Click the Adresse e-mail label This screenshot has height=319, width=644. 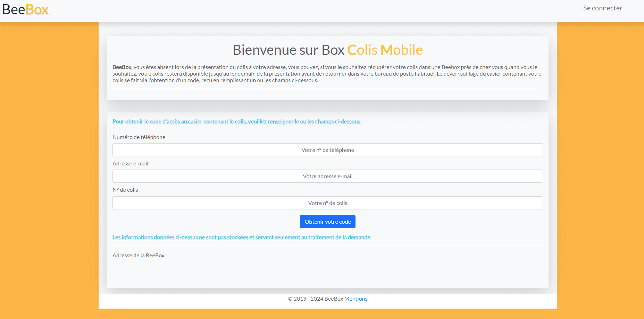point(130,163)
